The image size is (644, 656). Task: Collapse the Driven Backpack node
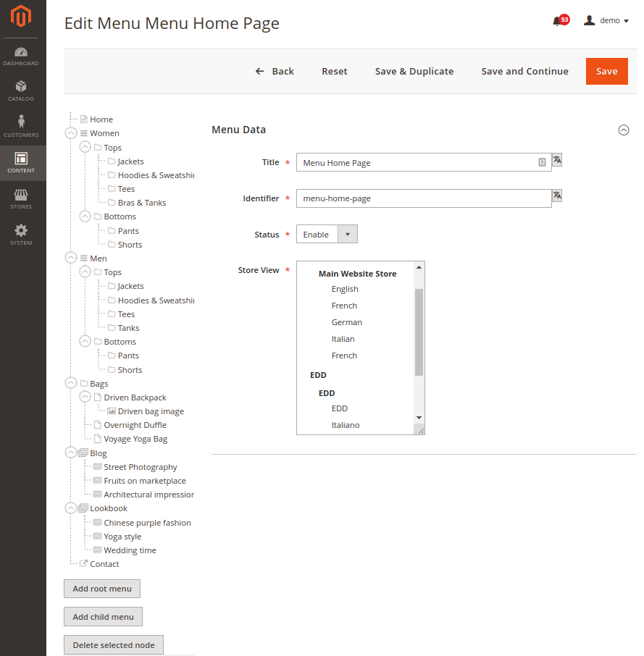coord(85,397)
